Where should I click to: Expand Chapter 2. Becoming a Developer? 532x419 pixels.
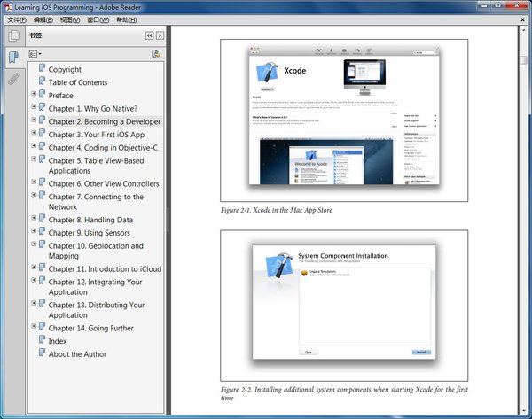pyautogui.click(x=34, y=120)
